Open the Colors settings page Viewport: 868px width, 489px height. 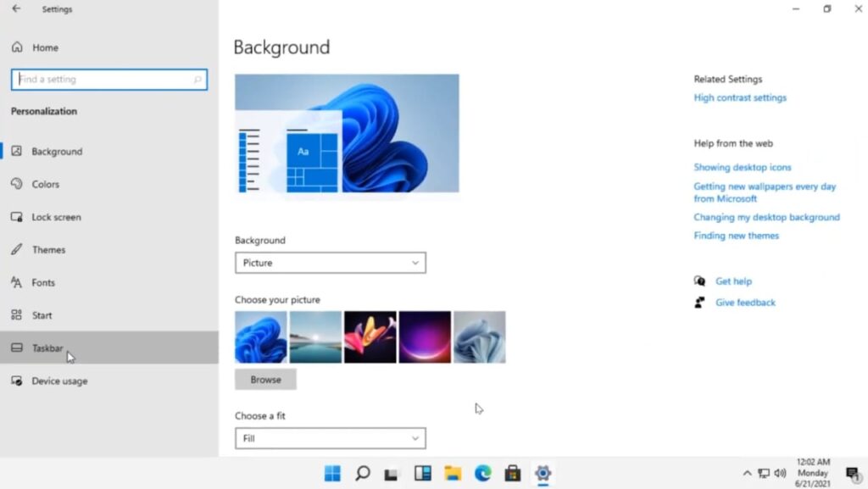click(109, 184)
